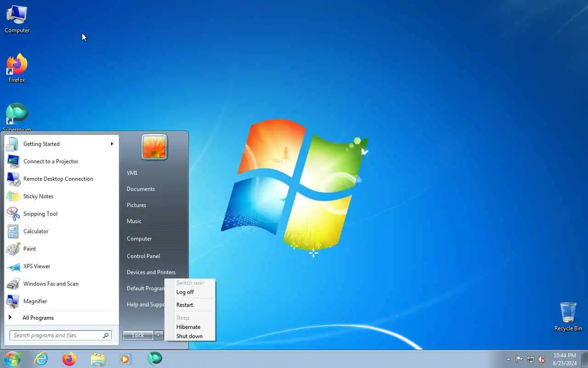Open the Recycle Bin on desktop

[568, 316]
